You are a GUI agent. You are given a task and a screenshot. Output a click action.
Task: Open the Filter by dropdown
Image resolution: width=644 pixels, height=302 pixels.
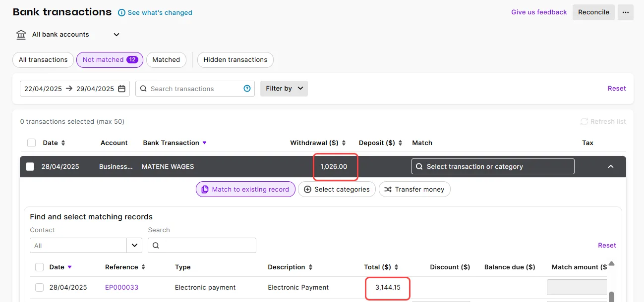tap(284, 89)
